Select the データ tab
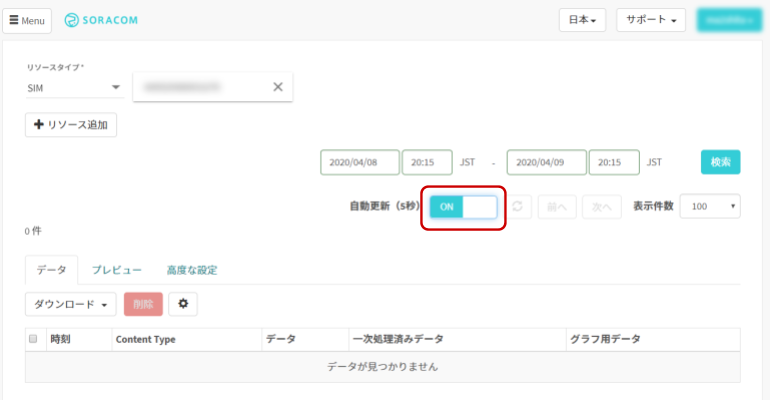This screenshot has width=770, height=400. tap(51, 270)
